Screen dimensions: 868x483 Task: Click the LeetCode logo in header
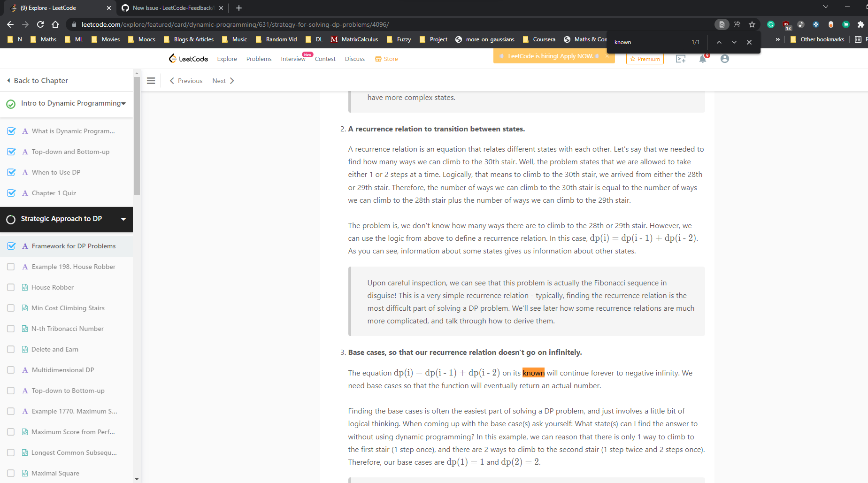[188, 59]
